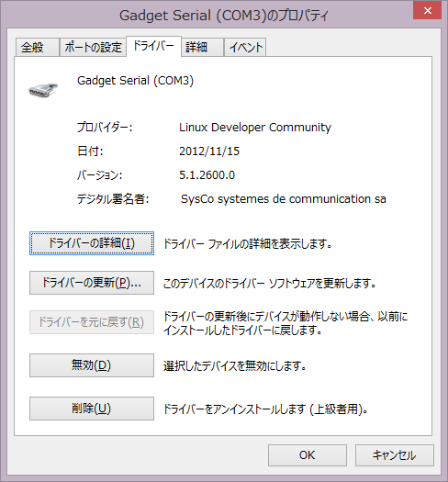Click the ドライバーの詳細(I) button
The image size is (448, 482).
[x=92, y=243]
